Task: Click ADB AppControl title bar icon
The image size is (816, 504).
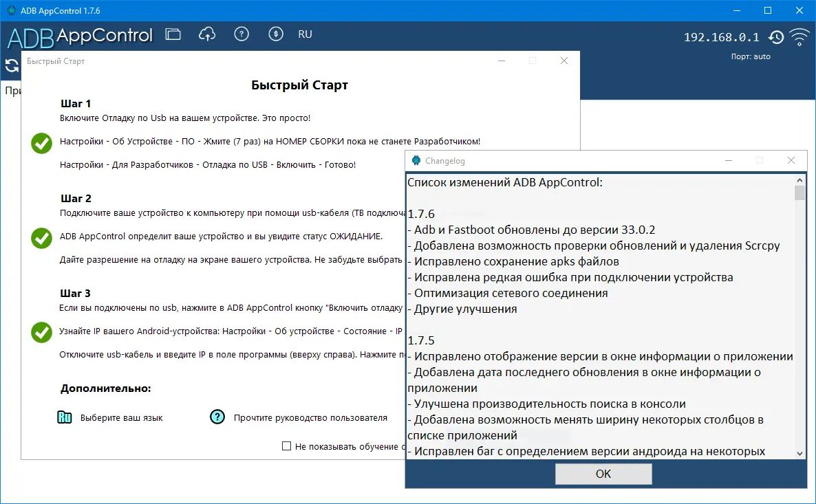Action: (x=12, y=10)
